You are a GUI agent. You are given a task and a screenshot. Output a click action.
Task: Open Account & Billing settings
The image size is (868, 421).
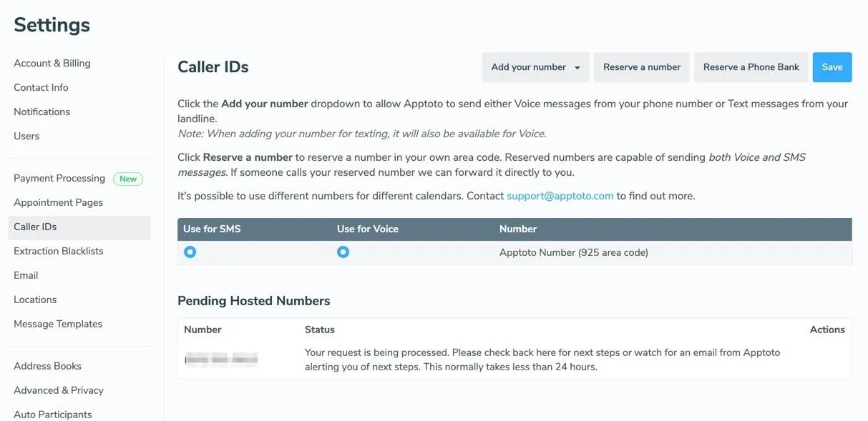pos(52,63)
